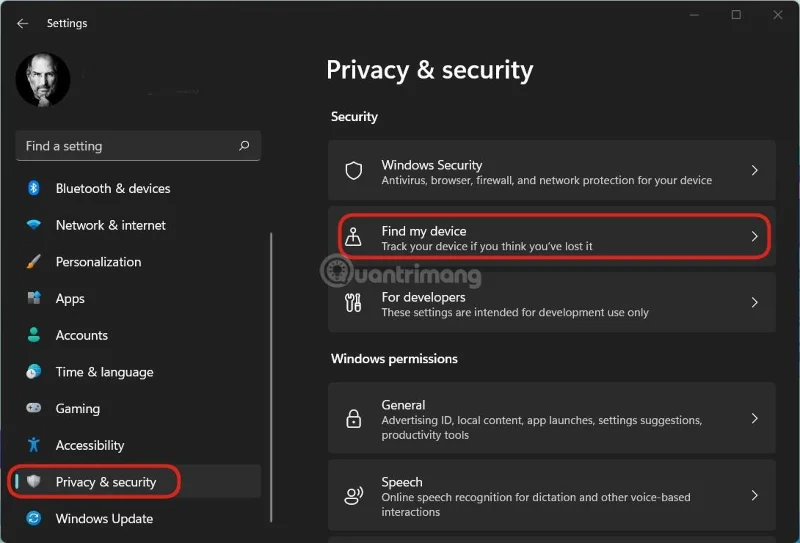
Task: Click the Accessibility figure icon
Action: tap(34, 445)
